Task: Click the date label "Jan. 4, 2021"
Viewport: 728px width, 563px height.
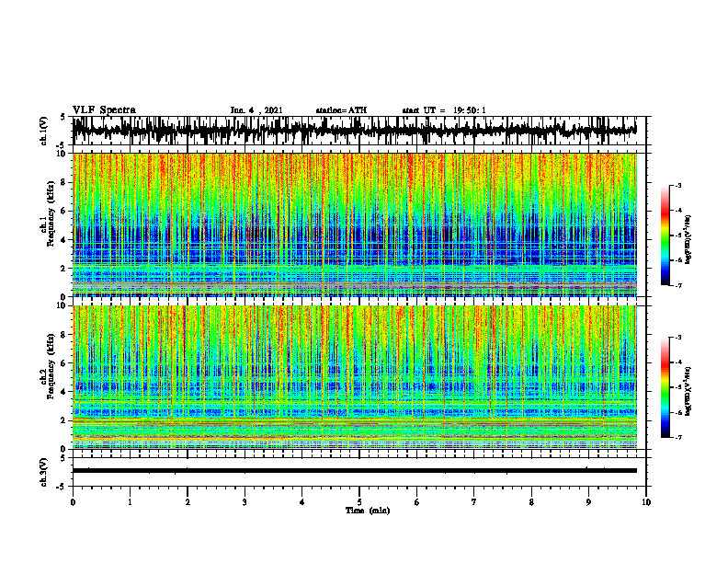Action: (x=256, y=110)
